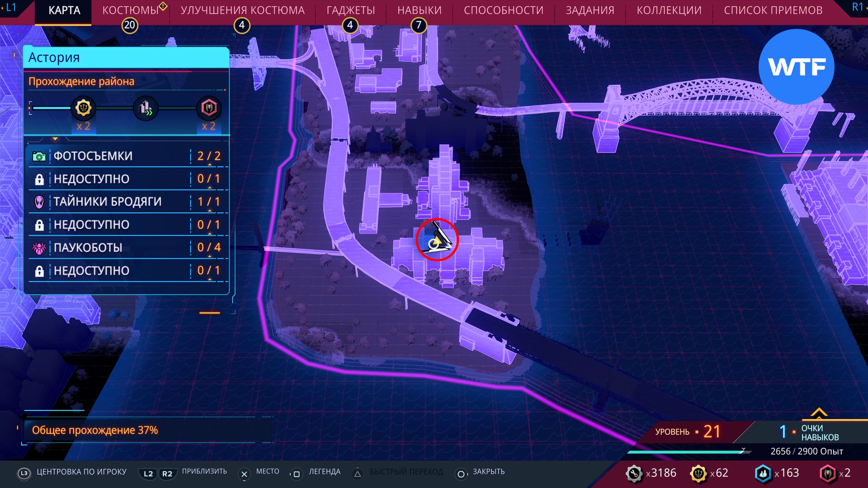Viewport: 868px width, 488px height.
Task: Click the pink spider-bot icon
Action: pyautogui.click(x=39, y=248)
